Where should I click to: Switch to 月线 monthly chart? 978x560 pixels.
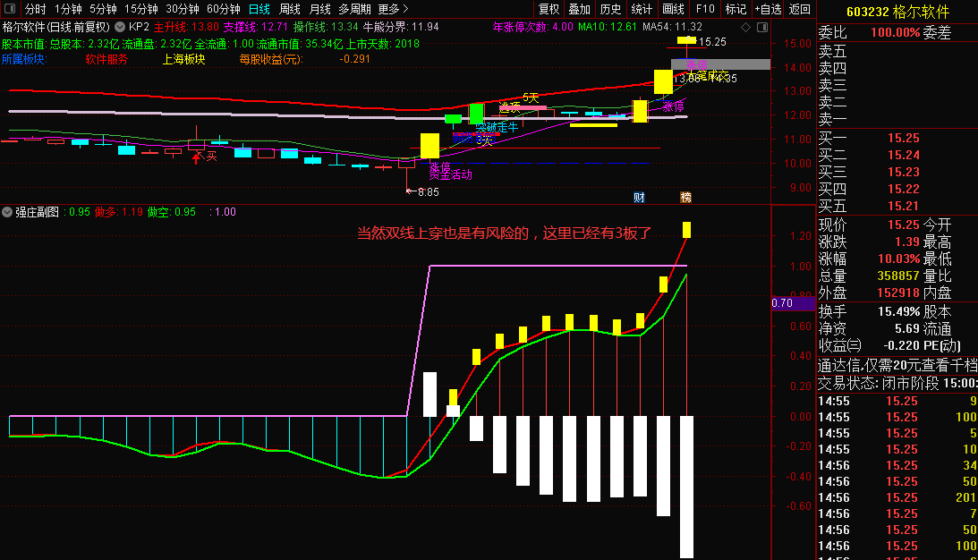click(x=320, y=9)
